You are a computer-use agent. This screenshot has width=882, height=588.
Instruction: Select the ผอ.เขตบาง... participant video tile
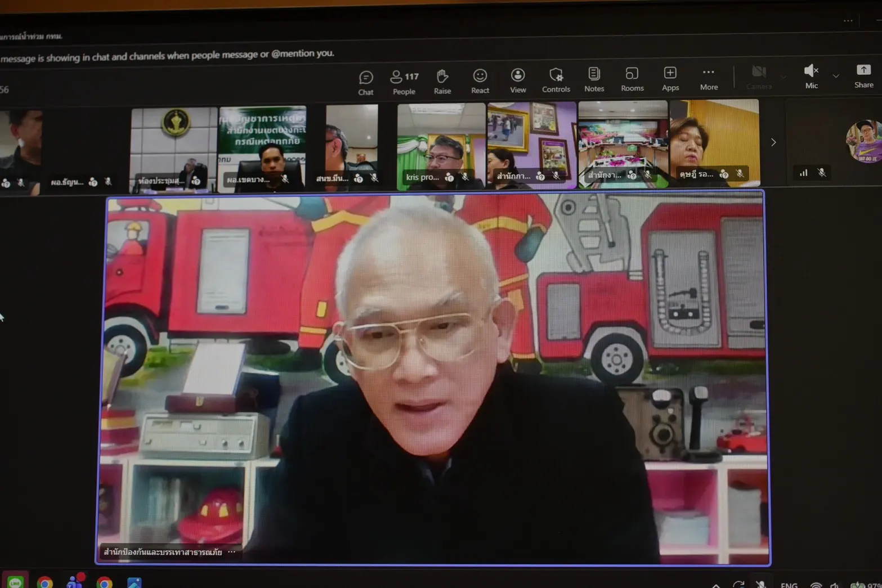click(262, 149)
